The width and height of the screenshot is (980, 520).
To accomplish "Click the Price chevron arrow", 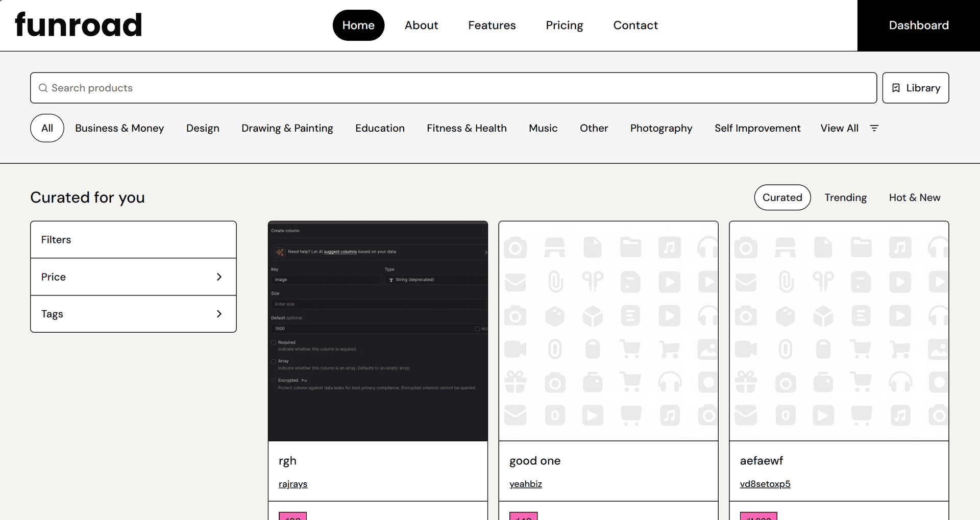I will click(x=219, y=277).
